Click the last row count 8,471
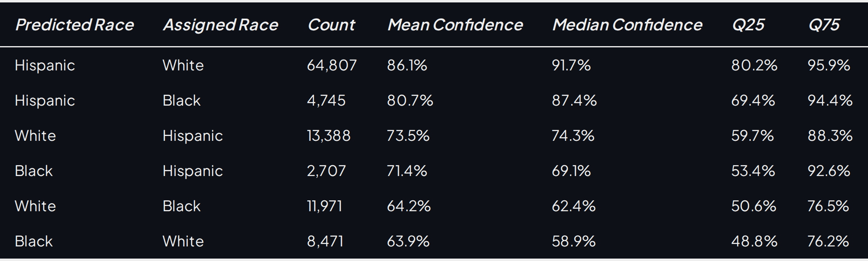 click(x=325, y=241)
